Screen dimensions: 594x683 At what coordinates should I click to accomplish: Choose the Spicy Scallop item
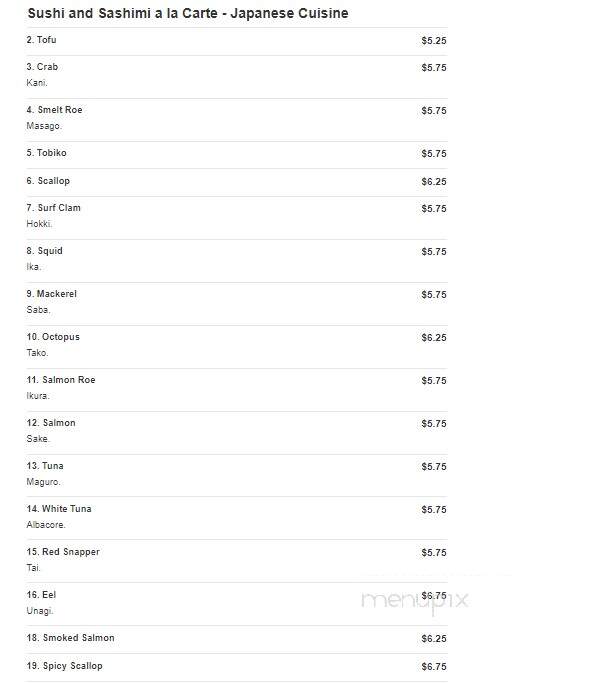point(237,667)
